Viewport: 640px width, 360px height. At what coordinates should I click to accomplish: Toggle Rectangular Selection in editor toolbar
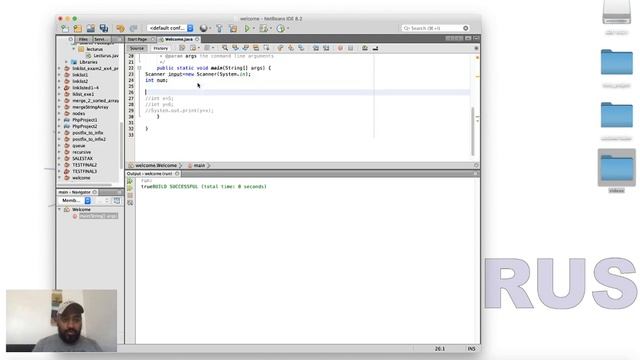tap(266, 48)
